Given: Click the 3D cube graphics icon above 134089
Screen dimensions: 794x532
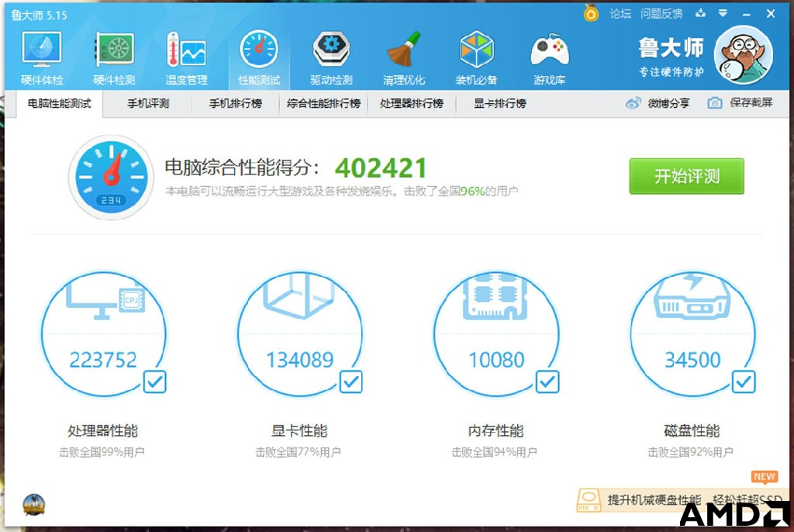Looking at the screenshot, I should [x=299, y=295].
